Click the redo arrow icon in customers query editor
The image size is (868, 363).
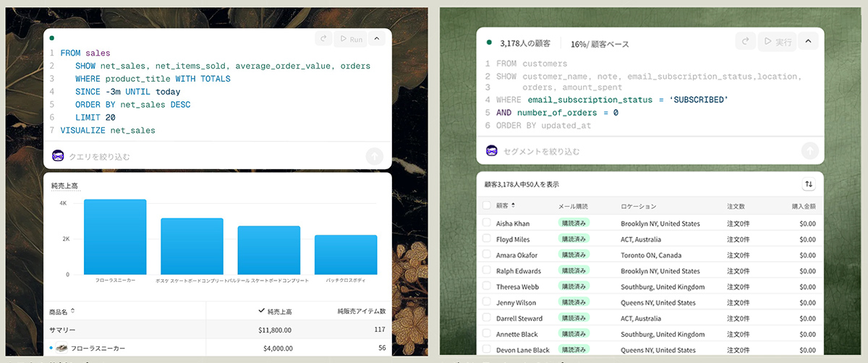[745, 42]
